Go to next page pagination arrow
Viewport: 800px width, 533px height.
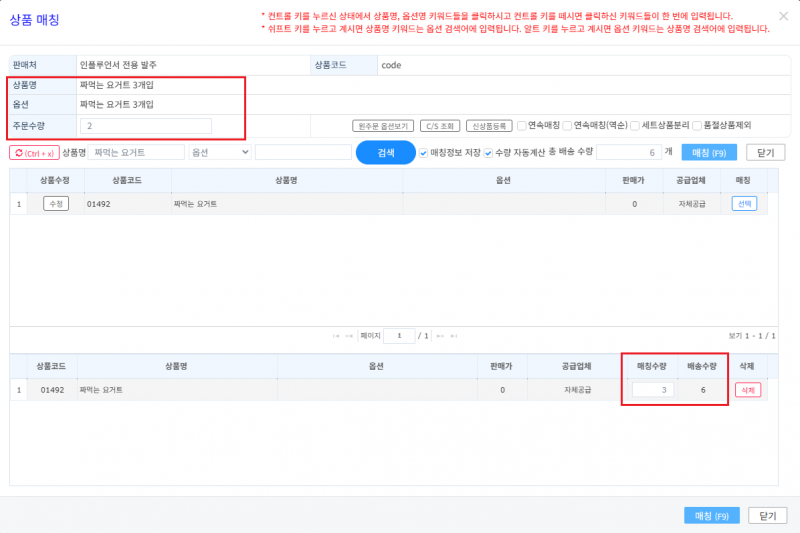[x=440, y=336]
